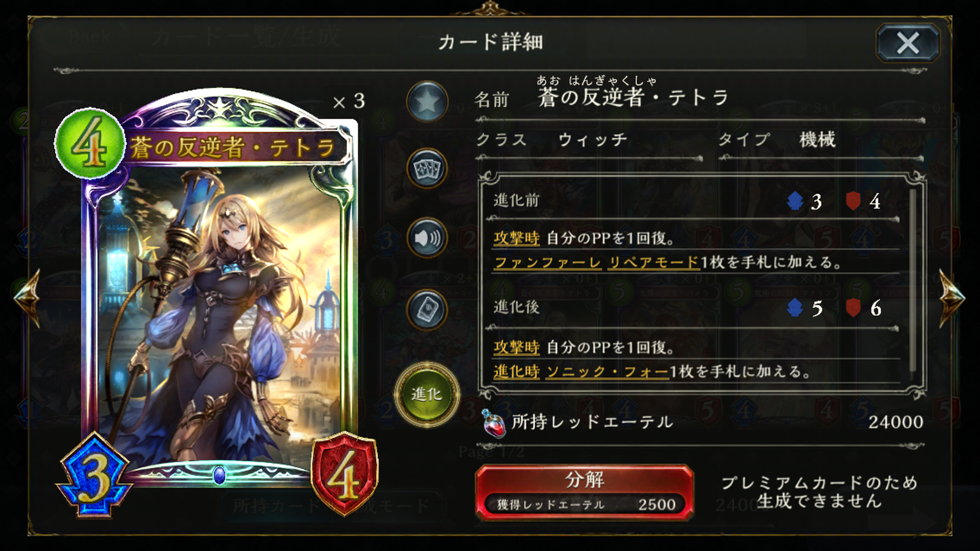Viewport: 980px width, 551px height.
Task: Open the 攻撃時 keyword in 進化前 text
Action: [x=516, y=238]
